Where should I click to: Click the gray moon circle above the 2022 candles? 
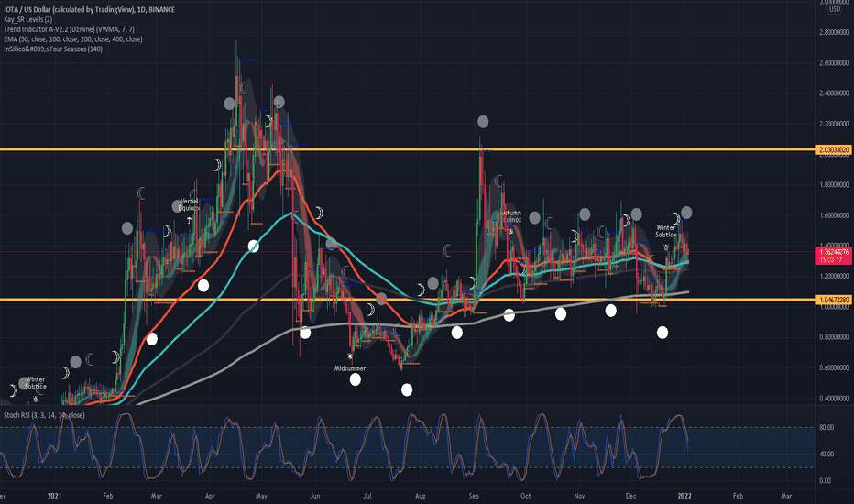(x=687, y=213)
